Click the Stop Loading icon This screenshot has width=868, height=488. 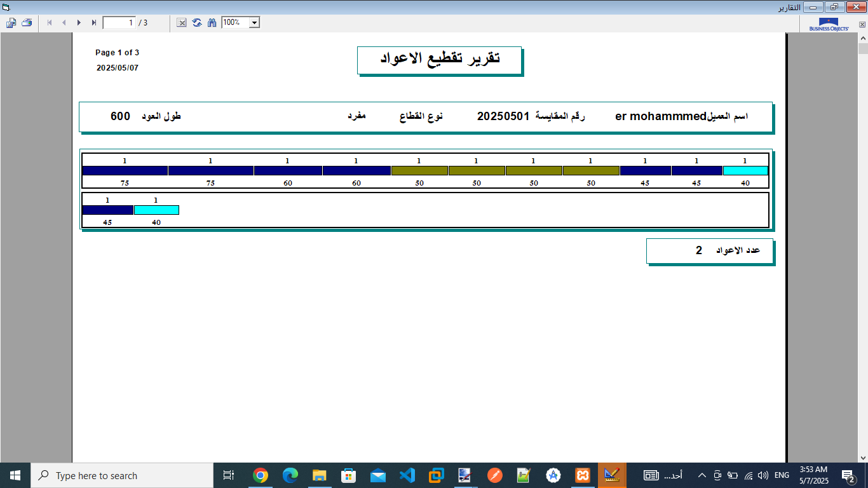coord(182,23)
